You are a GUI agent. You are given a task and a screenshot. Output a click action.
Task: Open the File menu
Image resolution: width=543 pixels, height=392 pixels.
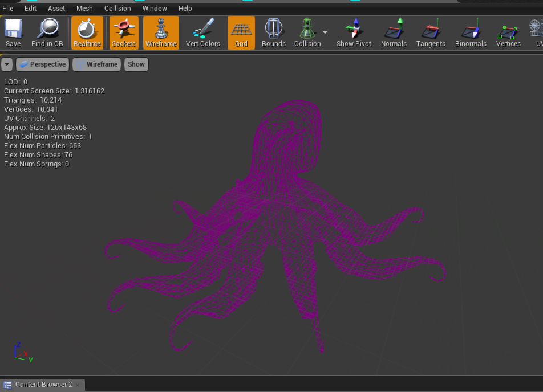8,9
